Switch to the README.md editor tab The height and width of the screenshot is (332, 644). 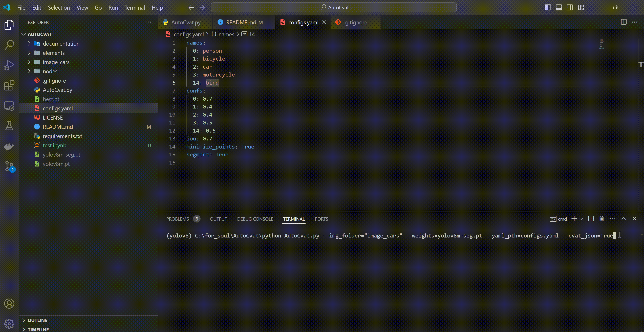point(241,22)
